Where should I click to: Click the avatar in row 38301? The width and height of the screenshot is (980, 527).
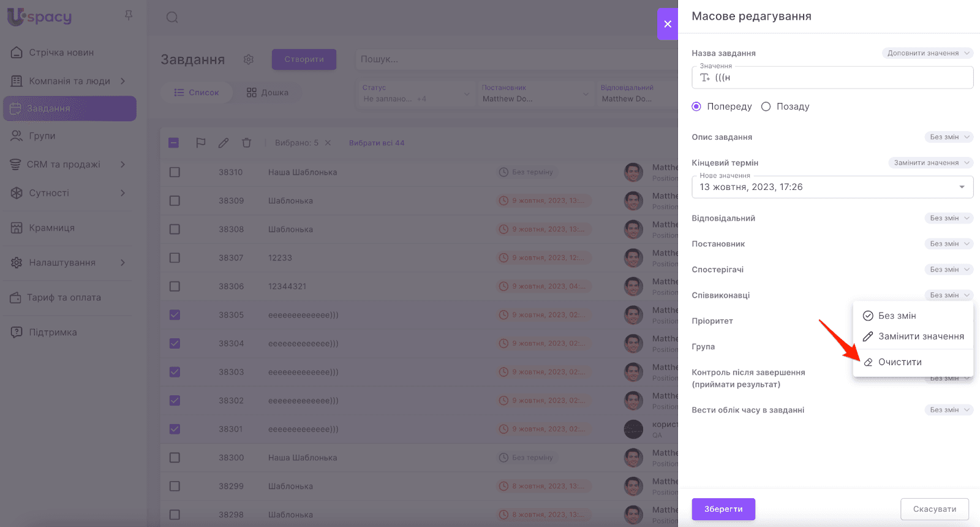click(633, 429)
